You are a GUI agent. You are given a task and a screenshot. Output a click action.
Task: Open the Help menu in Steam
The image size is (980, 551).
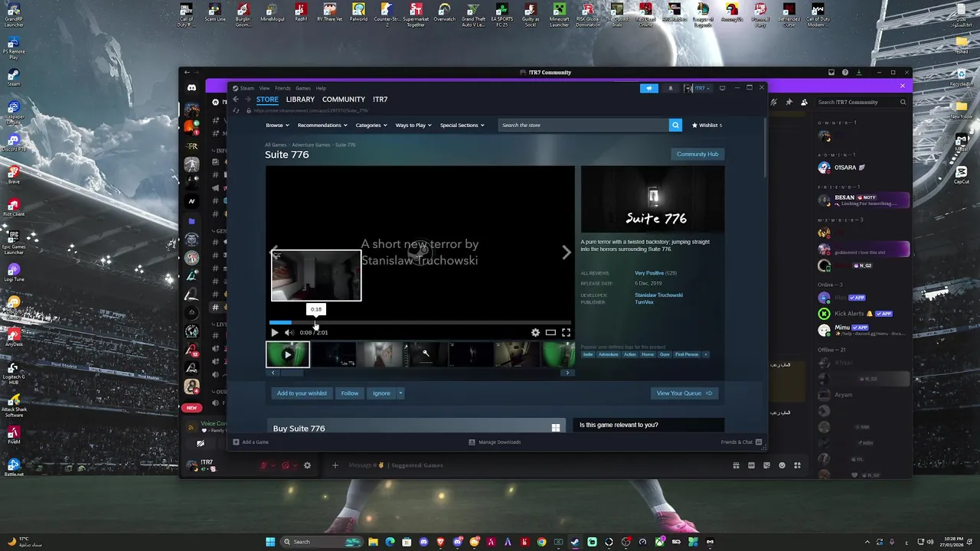[321, 88]
